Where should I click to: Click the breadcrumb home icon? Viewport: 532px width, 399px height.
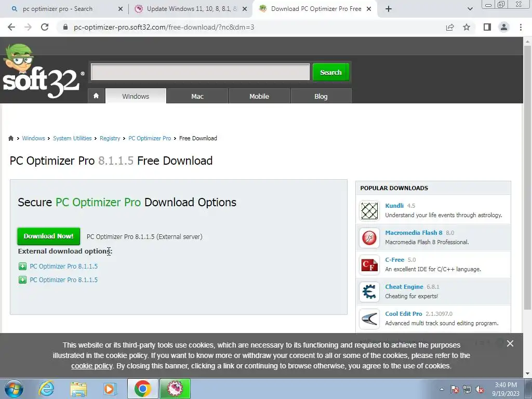point(11,138)
